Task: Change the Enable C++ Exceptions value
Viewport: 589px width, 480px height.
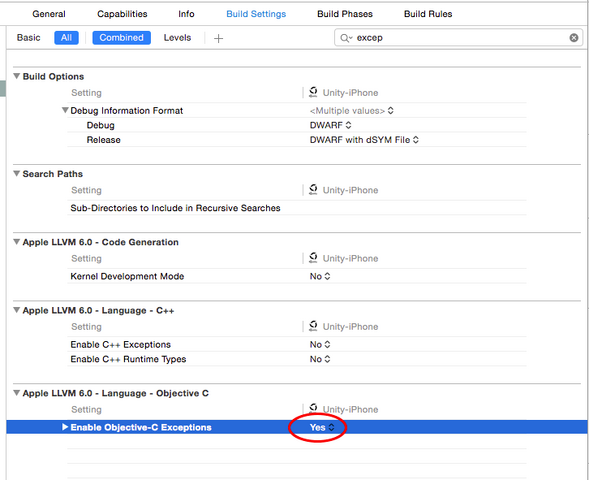Action: click(320, 344)
